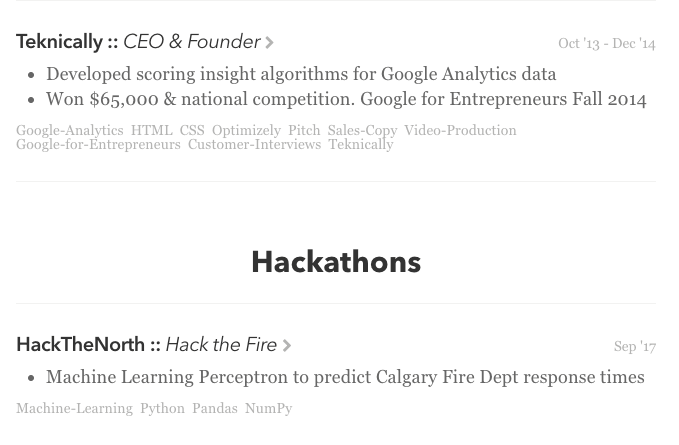Viewport: 679px width, 445px height.
Task: Select the Teknically tag below the bullets
Action: (x=361, y=144)
